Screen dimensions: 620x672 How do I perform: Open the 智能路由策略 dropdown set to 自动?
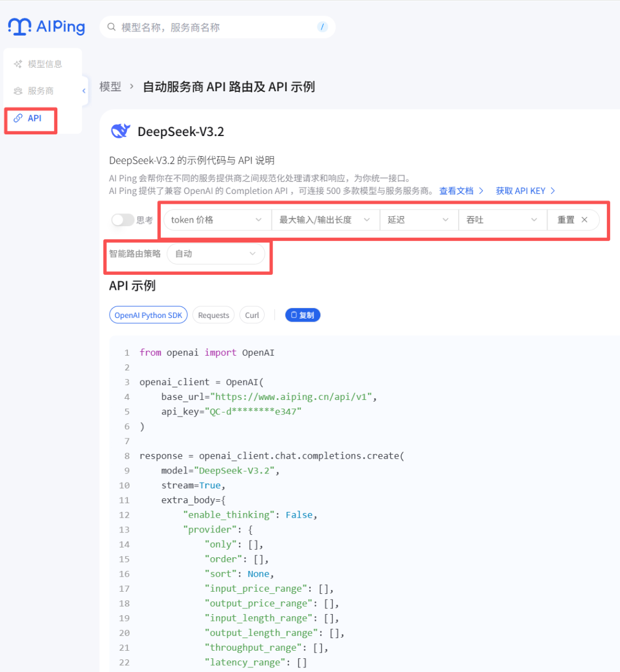(x=216, y=254)
